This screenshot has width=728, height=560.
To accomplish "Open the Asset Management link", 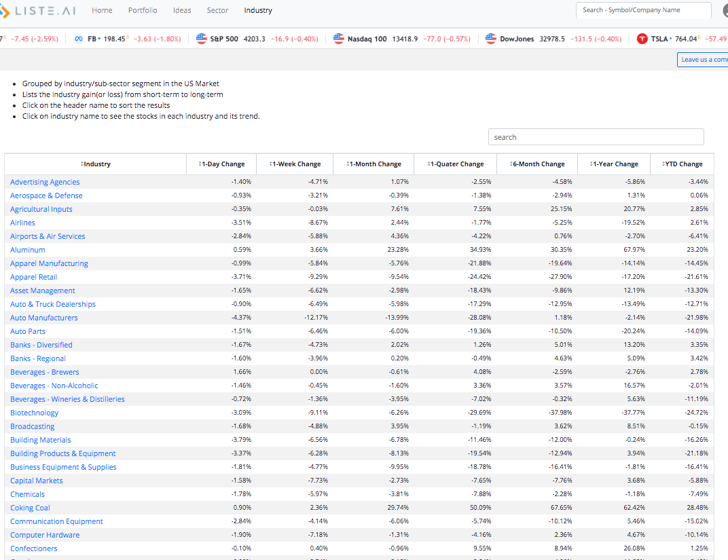I will tap(43, 291).
